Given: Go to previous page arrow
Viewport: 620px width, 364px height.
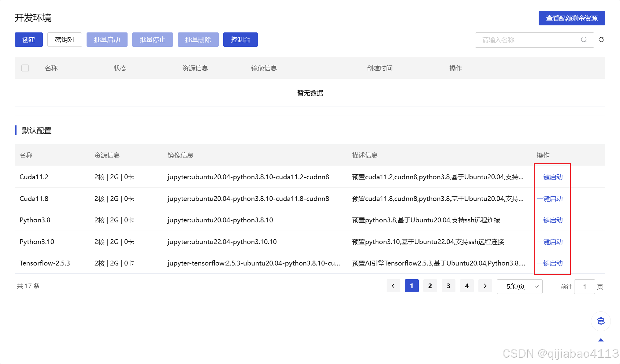Looking at the screenshot, I should (x=393, y=286).
